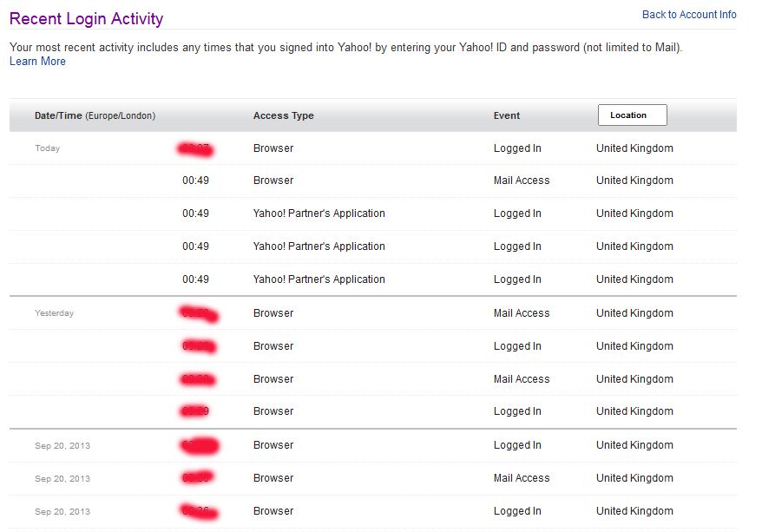Click Mail Access in the Sep 20, 2013 rows
Screen dimensions: 762x532
pos(521,478)
